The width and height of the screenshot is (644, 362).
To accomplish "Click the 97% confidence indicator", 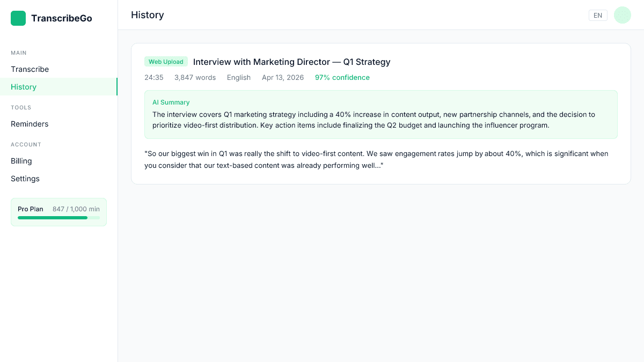I will pos(342,77).
